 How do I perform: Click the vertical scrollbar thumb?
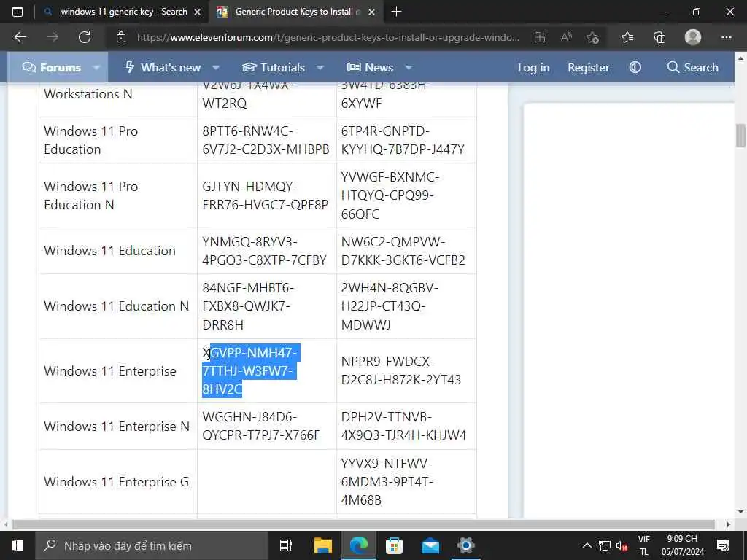pos(740,135)
